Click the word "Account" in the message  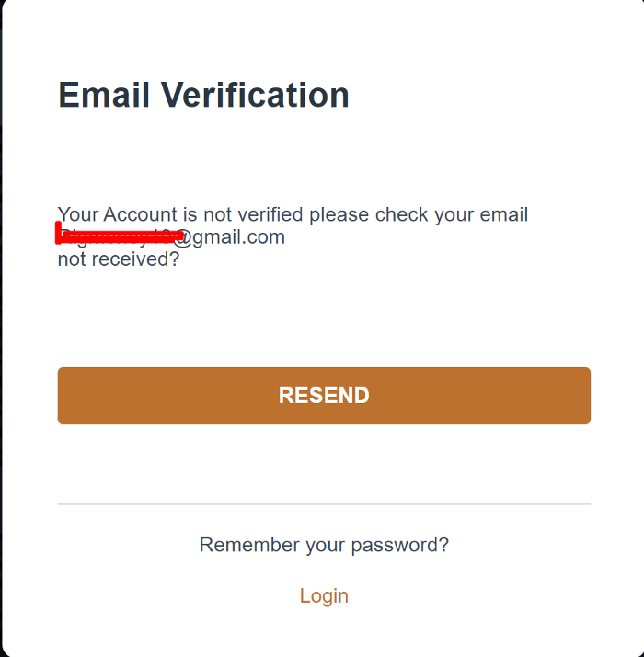pos(140,215)
